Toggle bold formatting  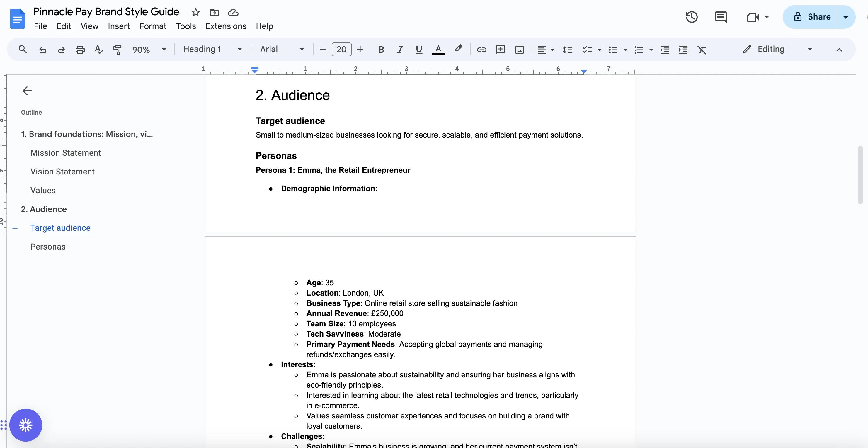point(381,50)
